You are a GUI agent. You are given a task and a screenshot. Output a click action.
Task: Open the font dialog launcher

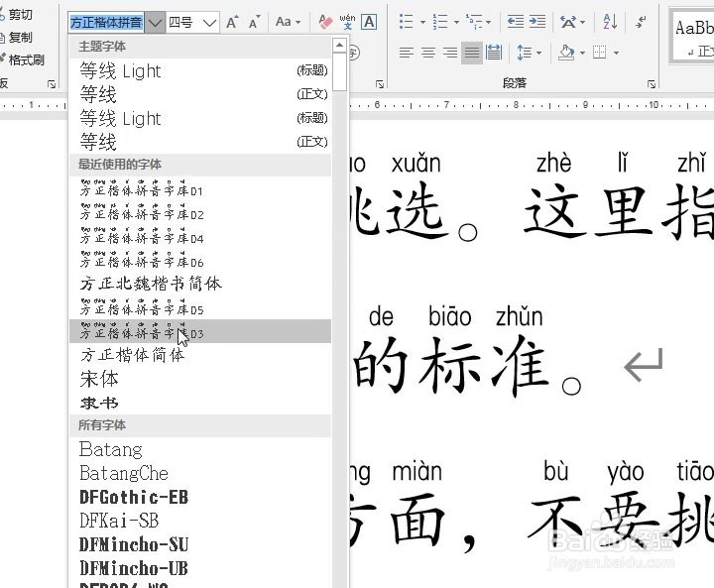click(379, 84)
